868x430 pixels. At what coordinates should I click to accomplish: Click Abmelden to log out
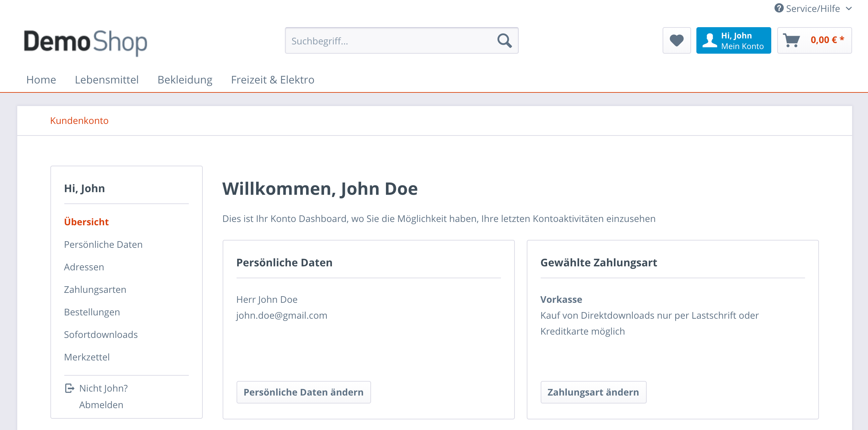101,405
